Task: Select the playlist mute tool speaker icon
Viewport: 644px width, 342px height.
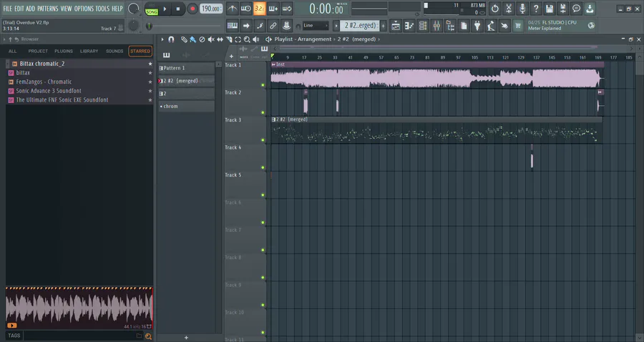Action: [x=210, y=39]
